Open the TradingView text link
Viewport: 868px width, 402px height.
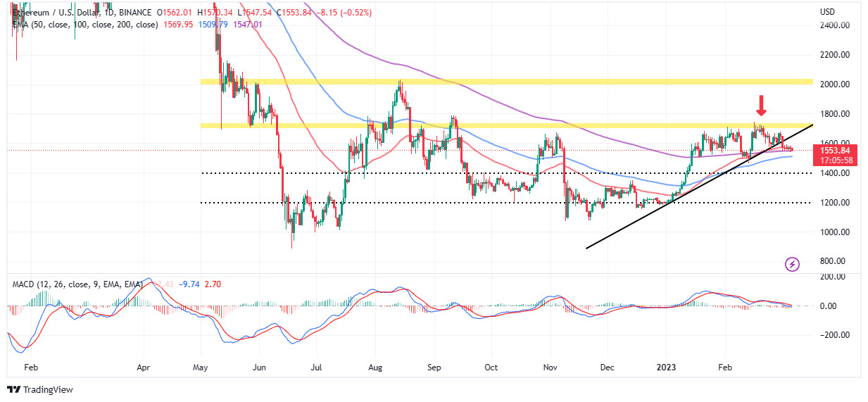pos(49,389)
